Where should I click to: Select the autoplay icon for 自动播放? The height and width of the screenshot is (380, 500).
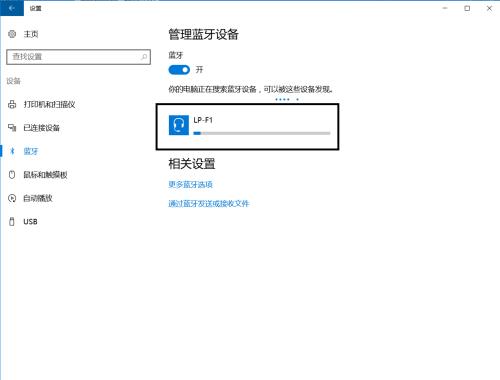(x=12, y=198)
